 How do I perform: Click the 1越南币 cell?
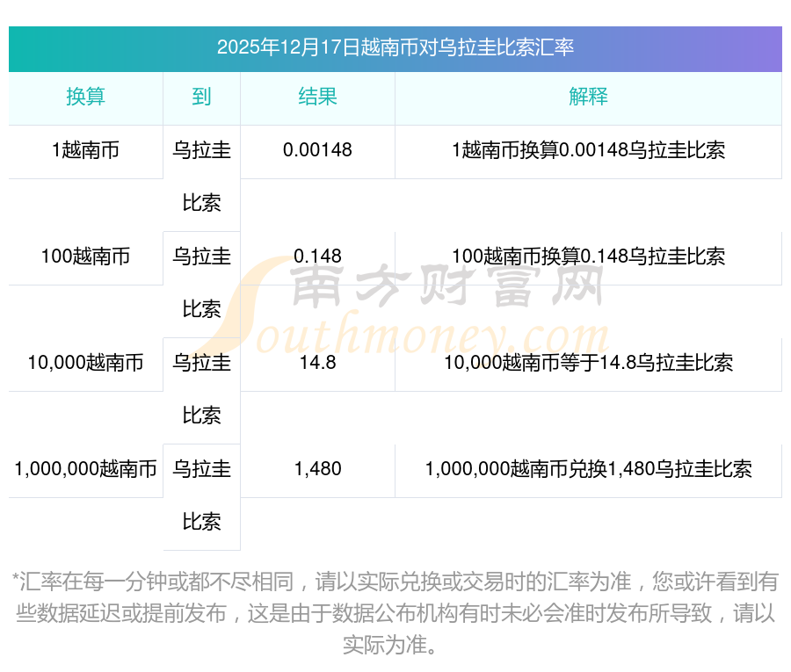point(86,151)
